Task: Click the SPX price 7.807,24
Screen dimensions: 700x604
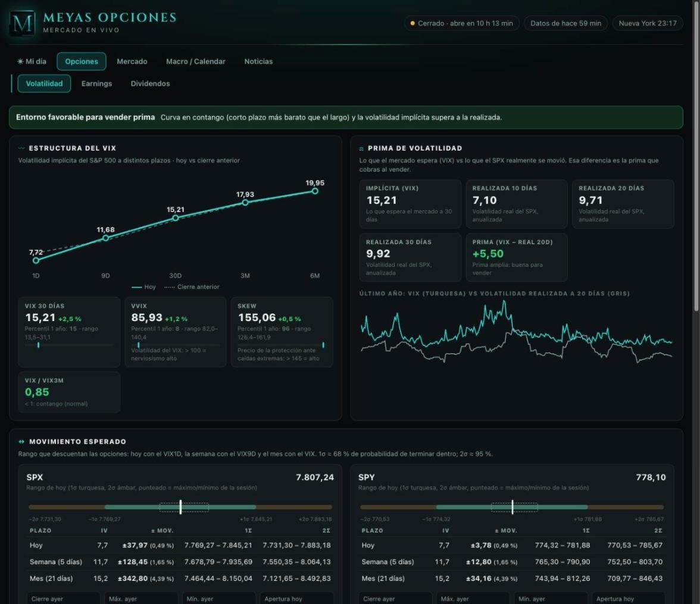Action: click(x=315, y=477)
